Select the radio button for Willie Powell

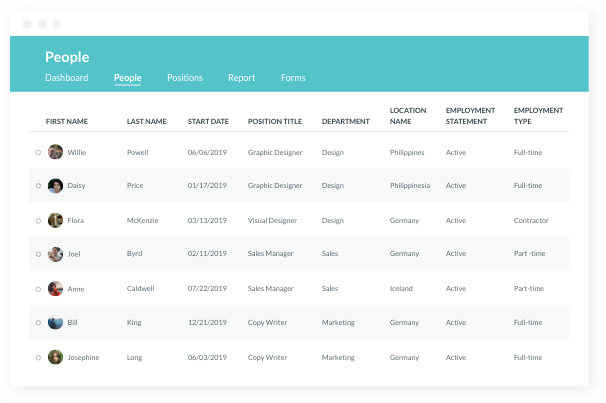click(x=38, y=153)
